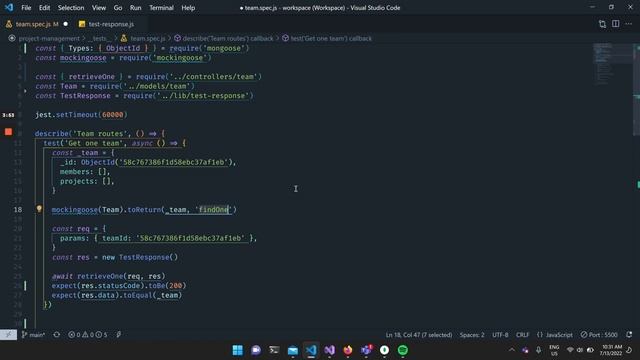Viewport: 640px width, 360px height.
Task: Open the Help menu
Action: point(188,8)
